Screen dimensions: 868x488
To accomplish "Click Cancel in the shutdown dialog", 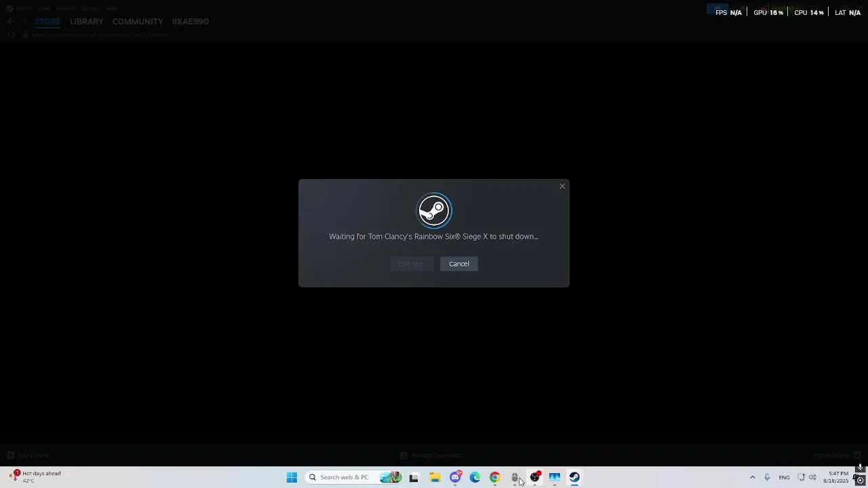I will (x=459, y=264).
